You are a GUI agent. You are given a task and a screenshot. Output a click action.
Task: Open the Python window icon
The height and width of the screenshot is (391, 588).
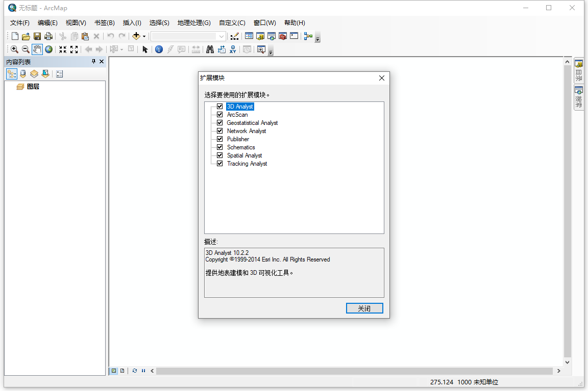coord(294,36)
